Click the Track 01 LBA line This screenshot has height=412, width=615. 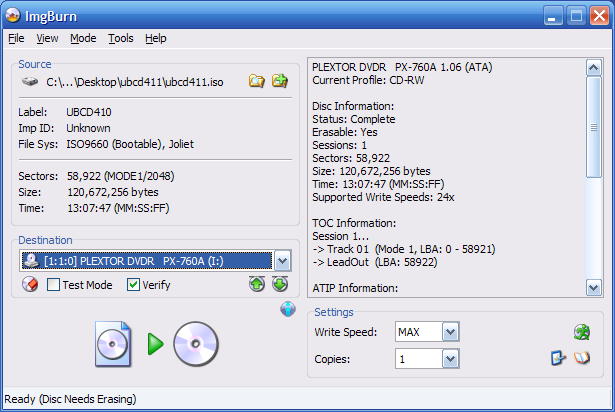tap(404, 249)
